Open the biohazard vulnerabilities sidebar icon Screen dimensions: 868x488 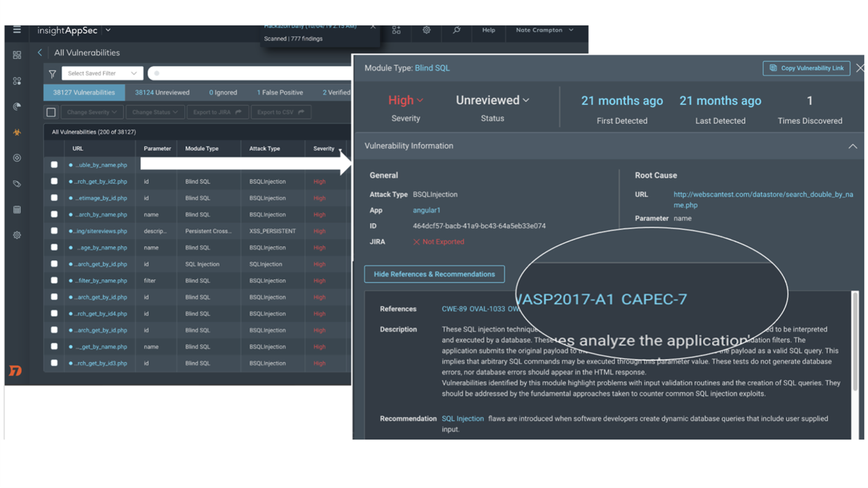pyautogui.click(x=17, y=132)
